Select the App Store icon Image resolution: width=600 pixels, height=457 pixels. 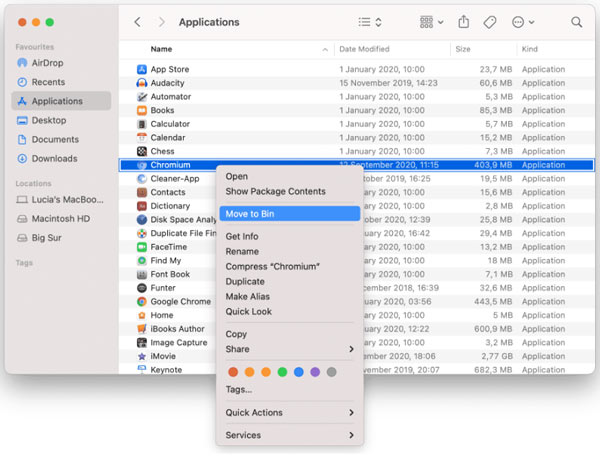142,69
